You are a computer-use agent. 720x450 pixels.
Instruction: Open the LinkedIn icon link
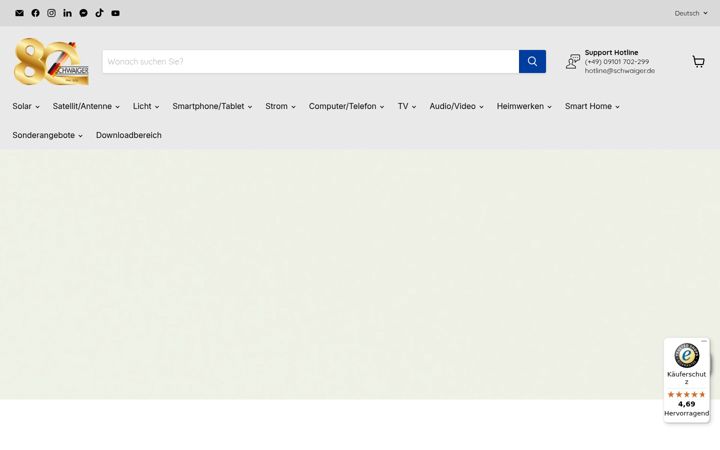[x=68, y=13]
